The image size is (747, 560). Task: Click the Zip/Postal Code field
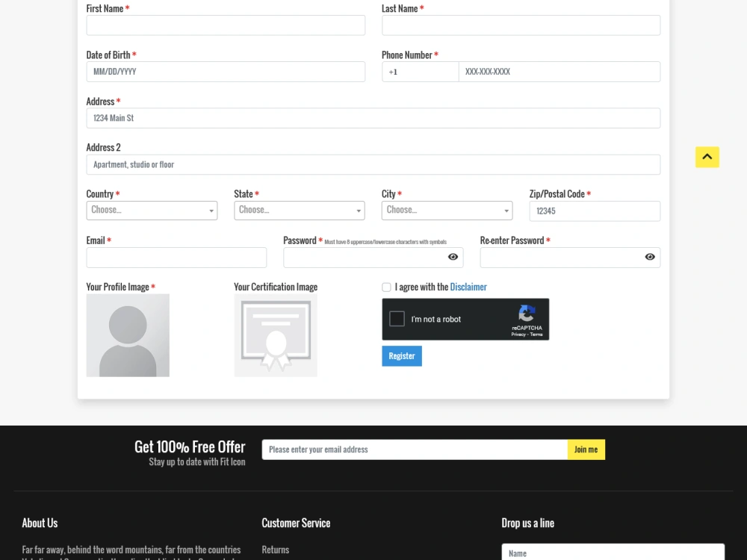click(595, 211)
